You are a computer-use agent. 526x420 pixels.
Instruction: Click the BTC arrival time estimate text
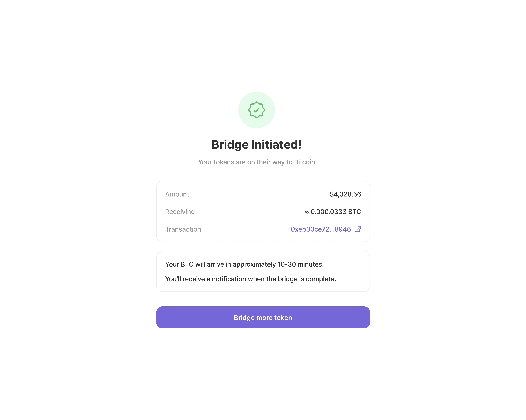coord(244,264)
